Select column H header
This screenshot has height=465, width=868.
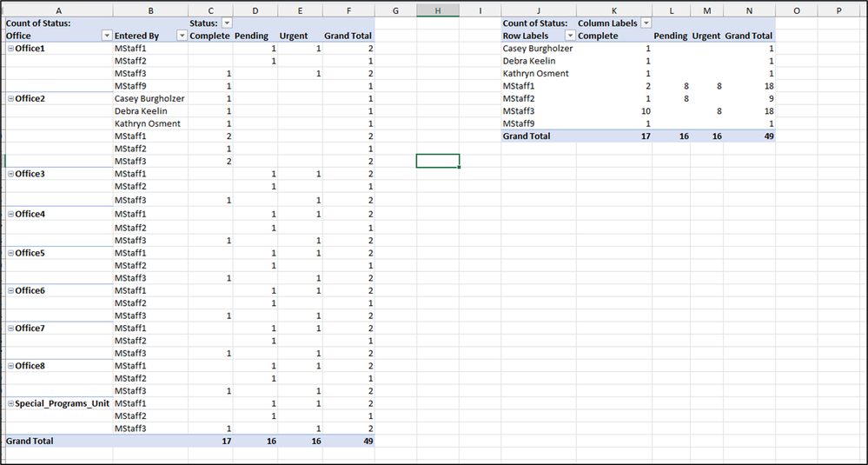click(437, 10)
